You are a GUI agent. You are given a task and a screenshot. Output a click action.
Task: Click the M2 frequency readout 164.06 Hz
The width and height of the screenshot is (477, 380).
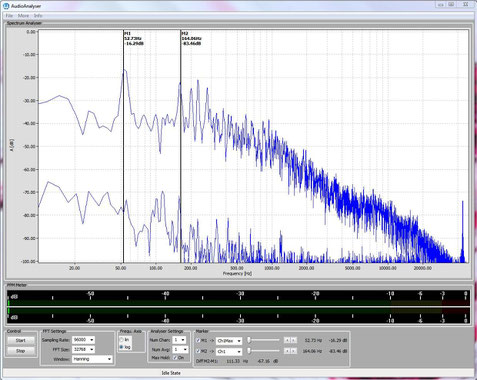(312, 351)
